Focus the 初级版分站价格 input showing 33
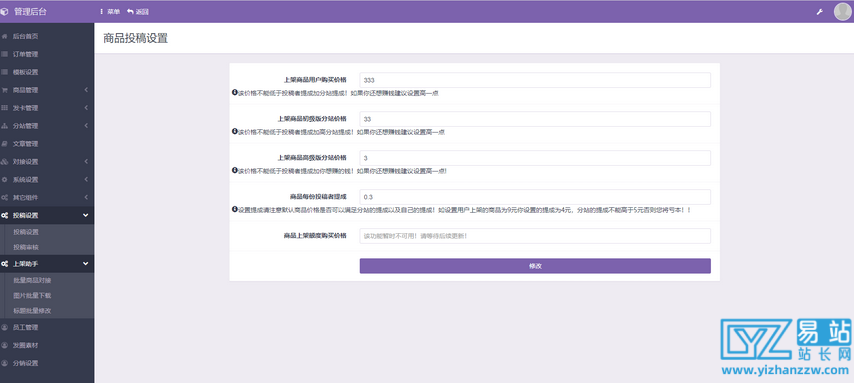 [x=535, y=119]
